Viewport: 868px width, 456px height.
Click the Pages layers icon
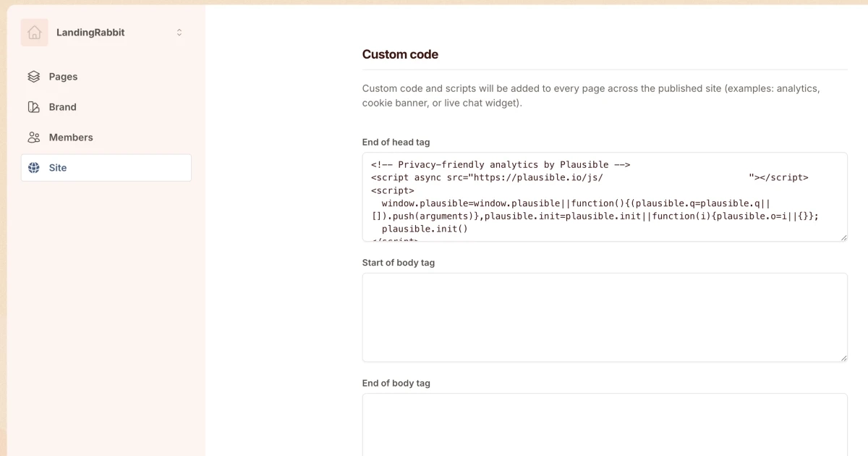[x=34, y=77]
